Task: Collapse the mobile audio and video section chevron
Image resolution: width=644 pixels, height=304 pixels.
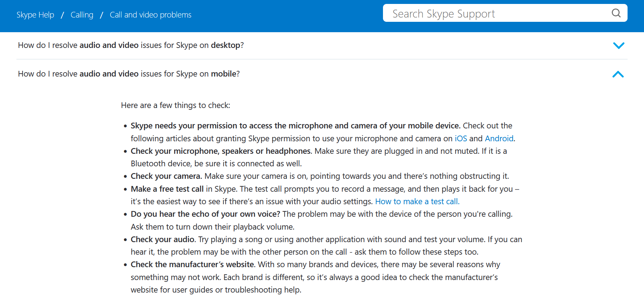Action: pos(618,74)
